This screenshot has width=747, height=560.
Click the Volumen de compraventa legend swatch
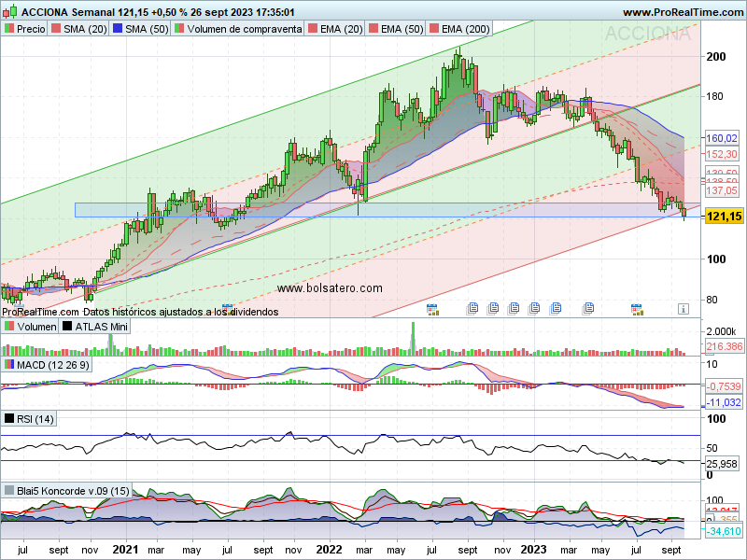pyautogui.click(x=179, y=29)
